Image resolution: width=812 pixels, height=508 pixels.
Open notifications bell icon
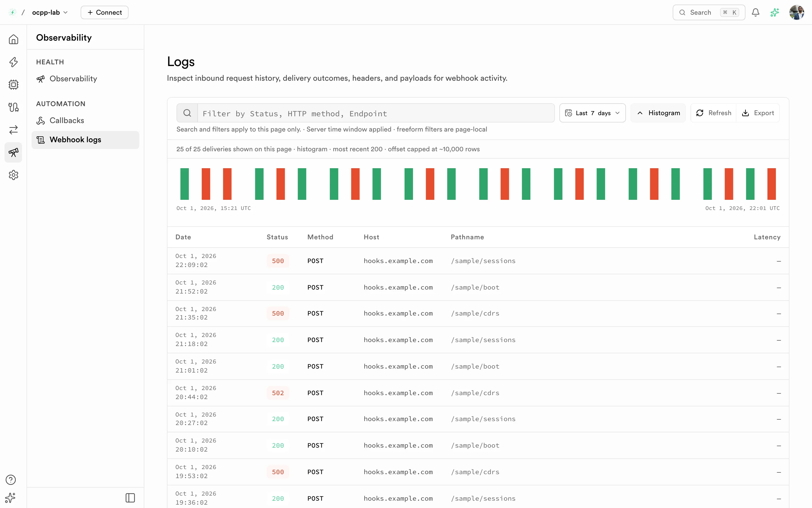point(756,12)
